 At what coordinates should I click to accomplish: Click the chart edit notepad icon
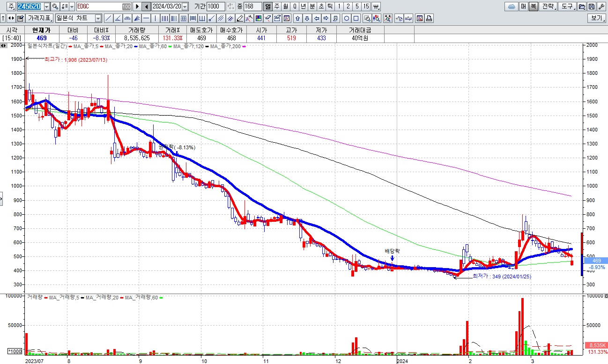[21, 18]
